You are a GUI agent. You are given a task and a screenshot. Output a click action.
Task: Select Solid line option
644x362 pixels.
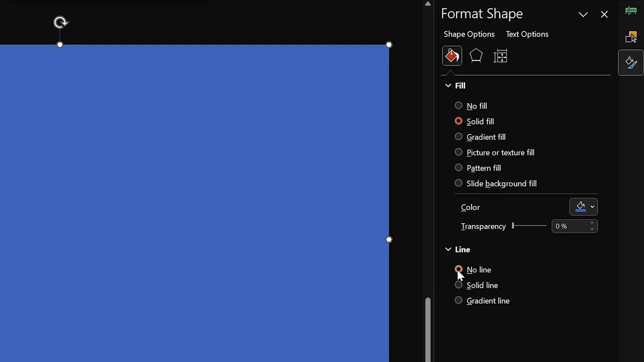(x=459, y=285)
